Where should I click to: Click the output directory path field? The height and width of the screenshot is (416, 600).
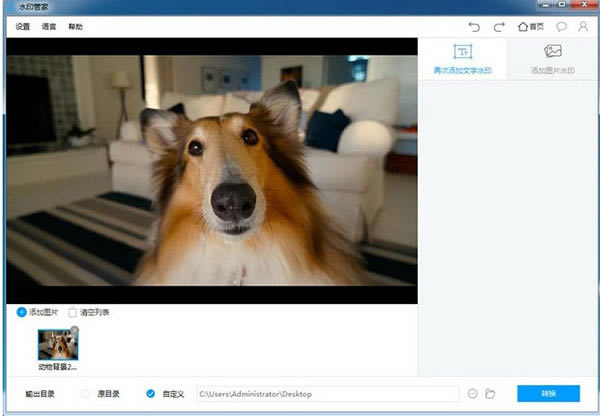pos(326,394)
